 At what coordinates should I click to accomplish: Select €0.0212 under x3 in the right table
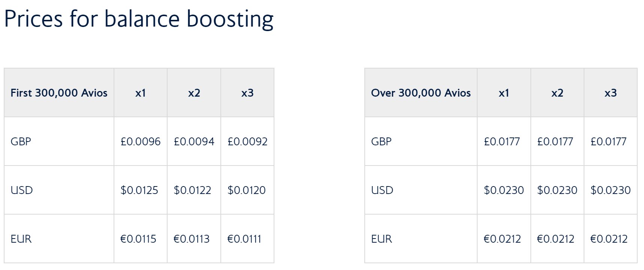tap(609, 239)
